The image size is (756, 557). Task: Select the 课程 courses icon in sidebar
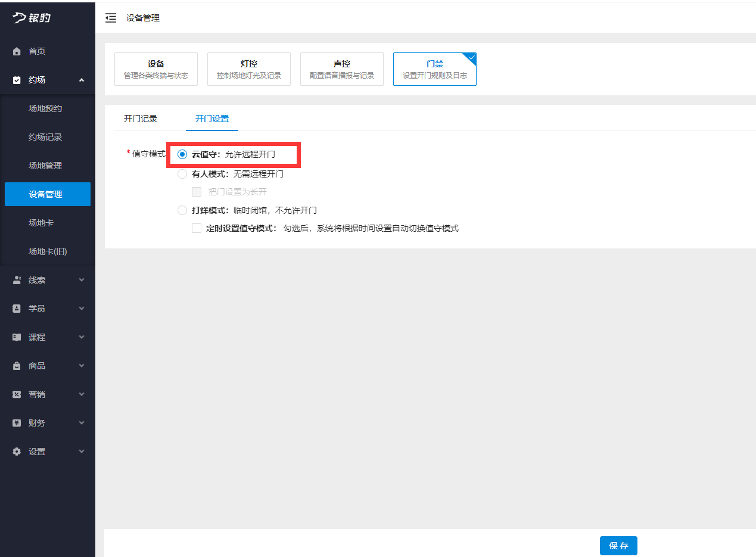[17, 337]
